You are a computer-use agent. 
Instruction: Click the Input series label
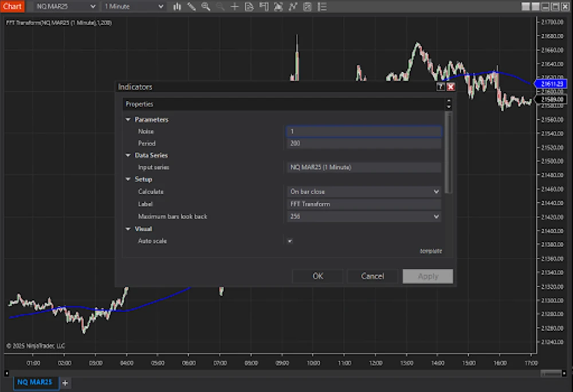pos(153,167)
